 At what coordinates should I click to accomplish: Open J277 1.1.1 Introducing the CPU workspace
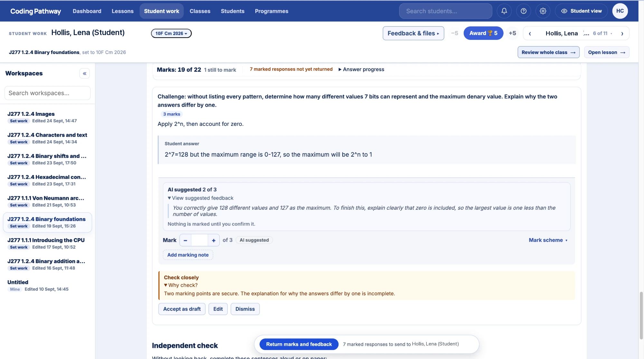[x=47, y=244]
